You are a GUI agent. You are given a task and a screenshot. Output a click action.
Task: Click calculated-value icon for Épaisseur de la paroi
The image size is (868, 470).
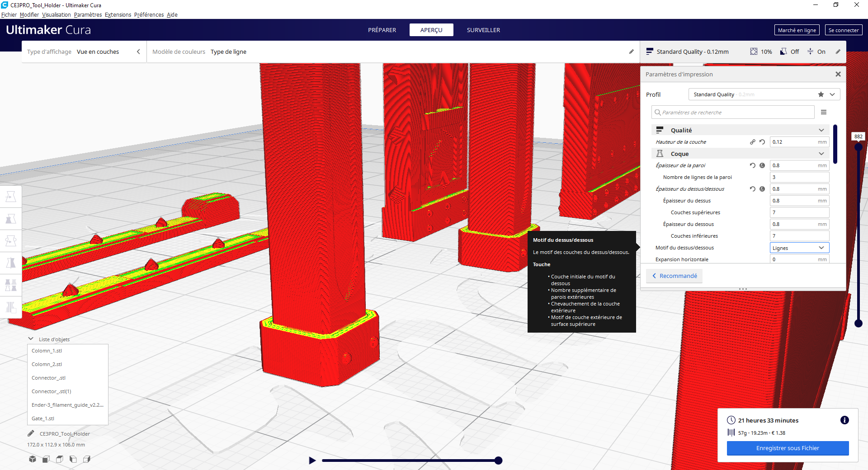click(x=762, y=165)
